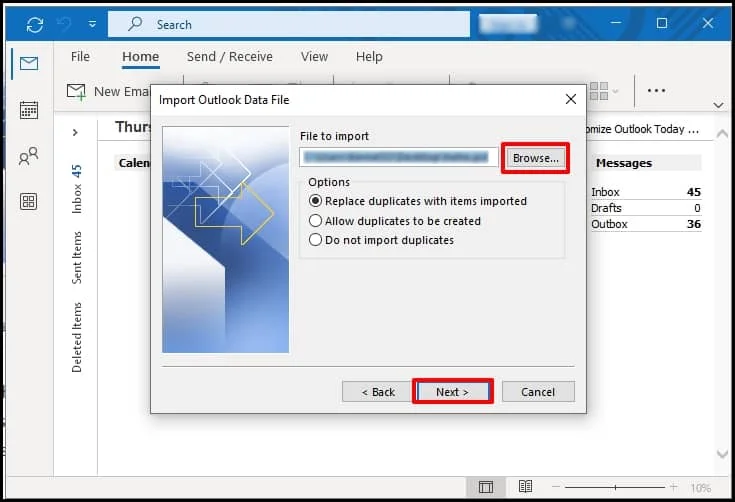Switch to the Send / Receive tab
The image size is (735, 502).
click(229, 57)
